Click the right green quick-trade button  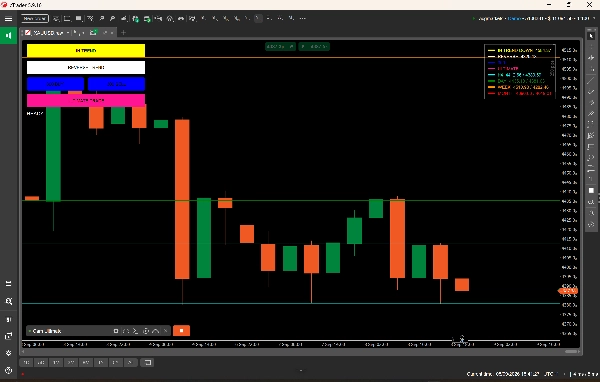click(x=314, y=47)
